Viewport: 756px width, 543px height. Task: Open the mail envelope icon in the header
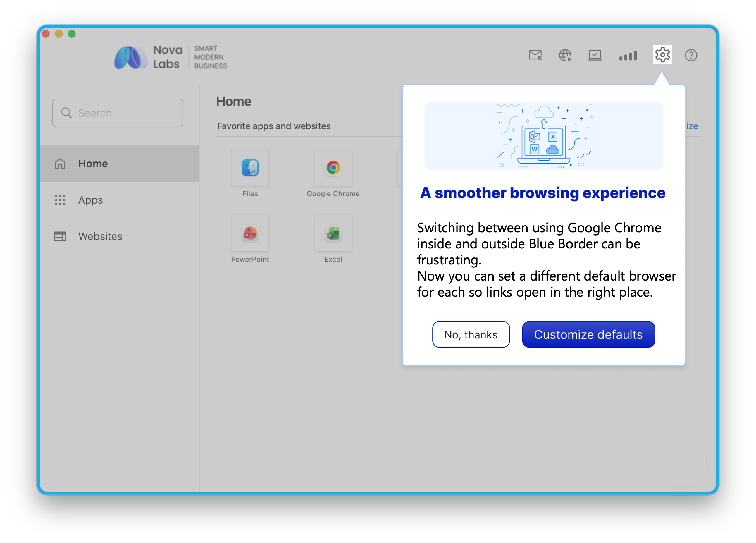pyautogui.click(x=535, y=55)
